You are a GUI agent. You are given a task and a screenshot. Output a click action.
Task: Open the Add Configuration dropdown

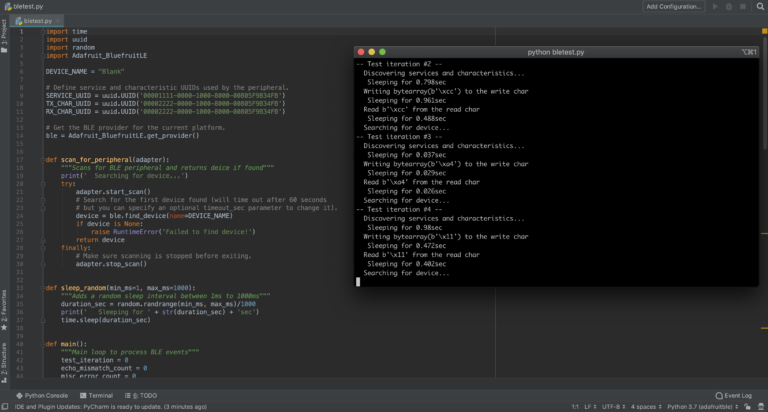[673, 6]
